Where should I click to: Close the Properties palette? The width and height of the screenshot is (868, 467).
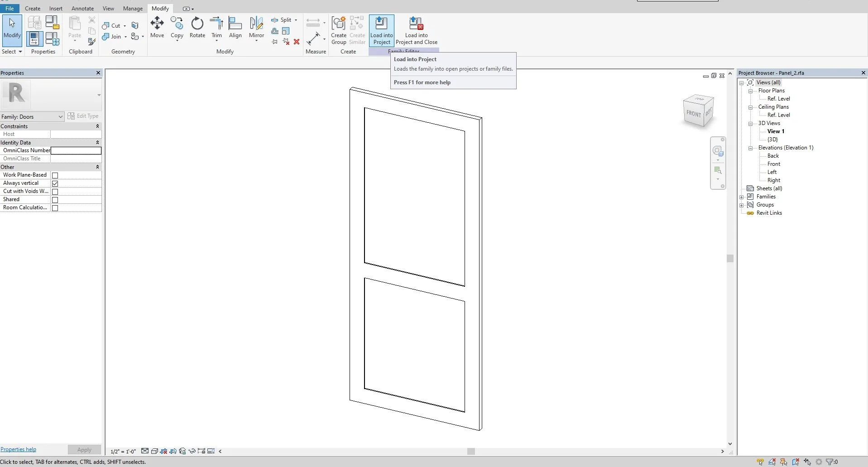tap(98, 72)
